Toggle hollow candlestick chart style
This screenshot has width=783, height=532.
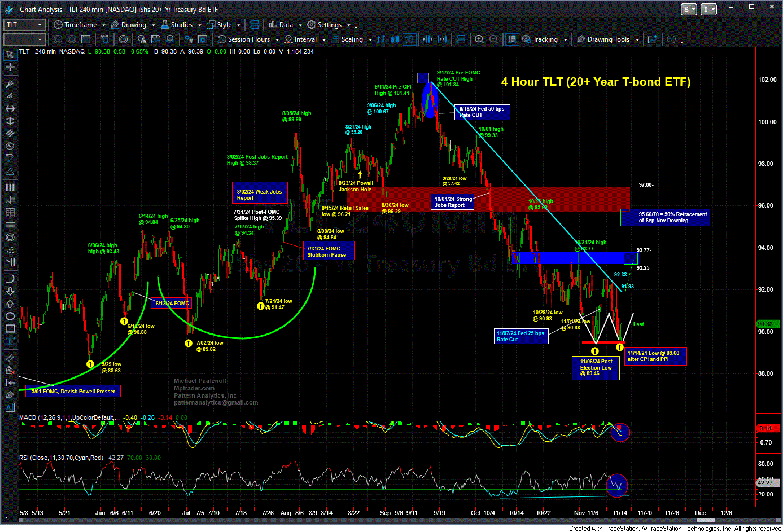(409, 39)
